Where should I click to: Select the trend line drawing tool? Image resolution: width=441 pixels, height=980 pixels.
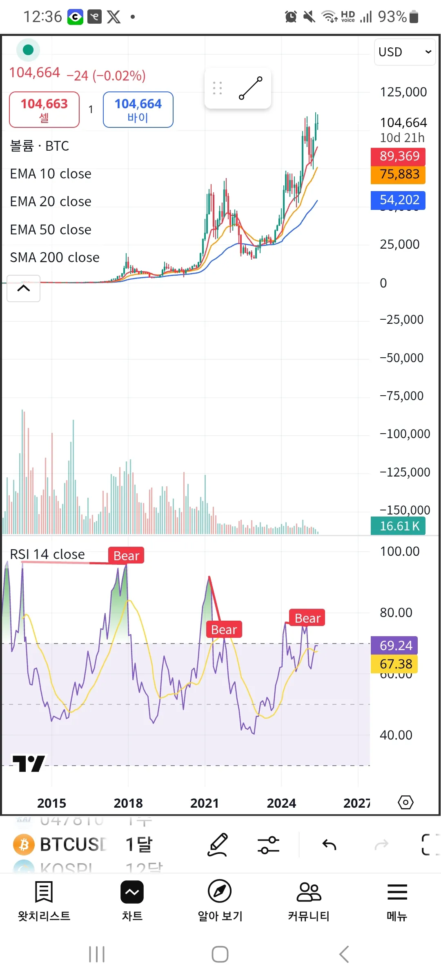pyautogui.click(x=250, y=88)
